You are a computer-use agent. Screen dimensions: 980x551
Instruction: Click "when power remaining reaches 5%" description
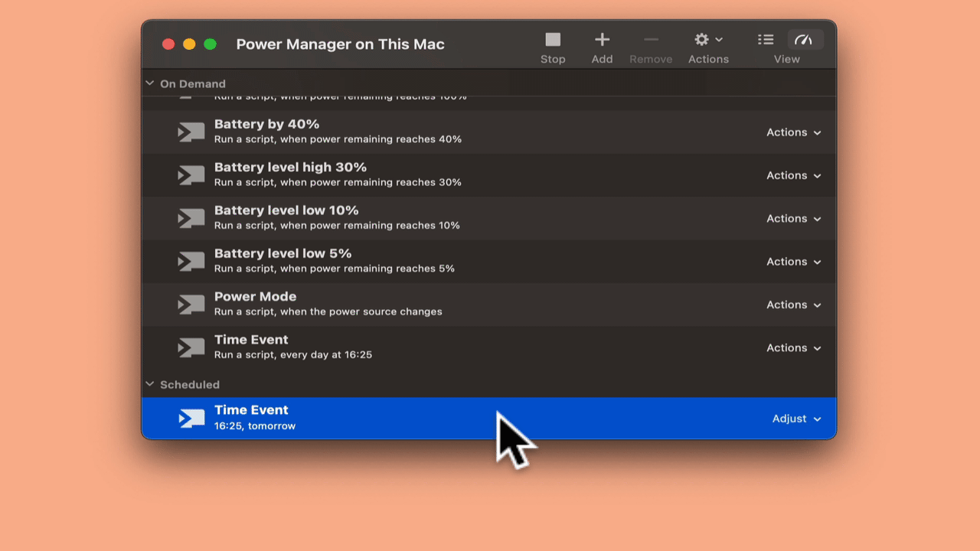click(x=367, y=269)
